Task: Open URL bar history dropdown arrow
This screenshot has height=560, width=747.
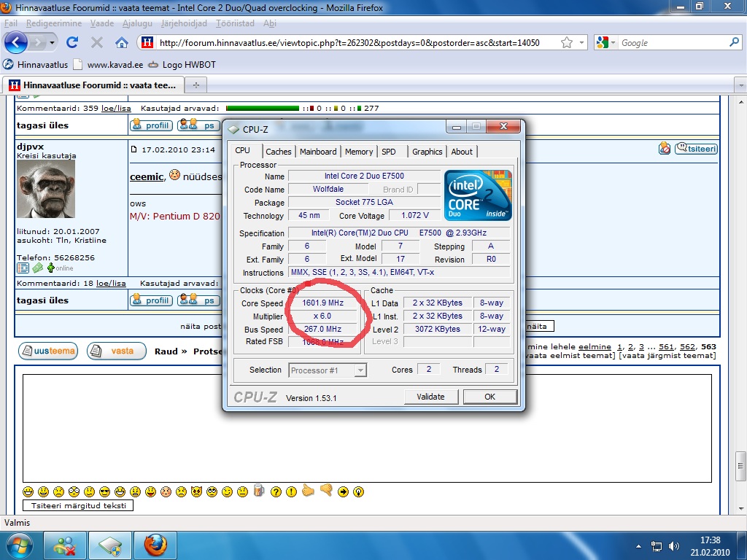Action: click(x=581, y=42)
